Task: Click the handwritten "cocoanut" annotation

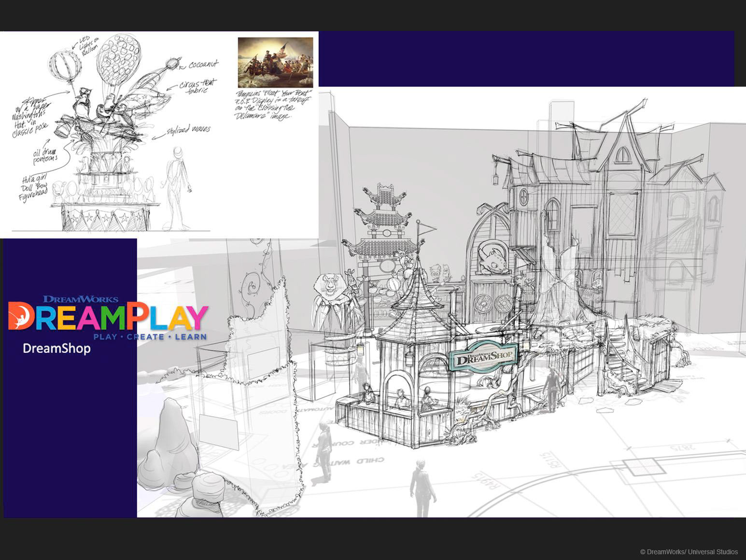Action: [203, 65]
